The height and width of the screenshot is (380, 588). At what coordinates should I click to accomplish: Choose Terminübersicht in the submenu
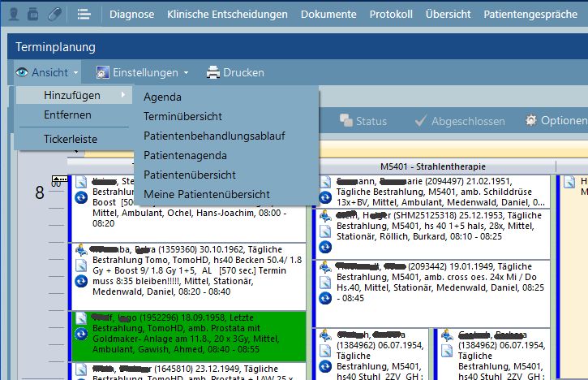tap(182, 116)
